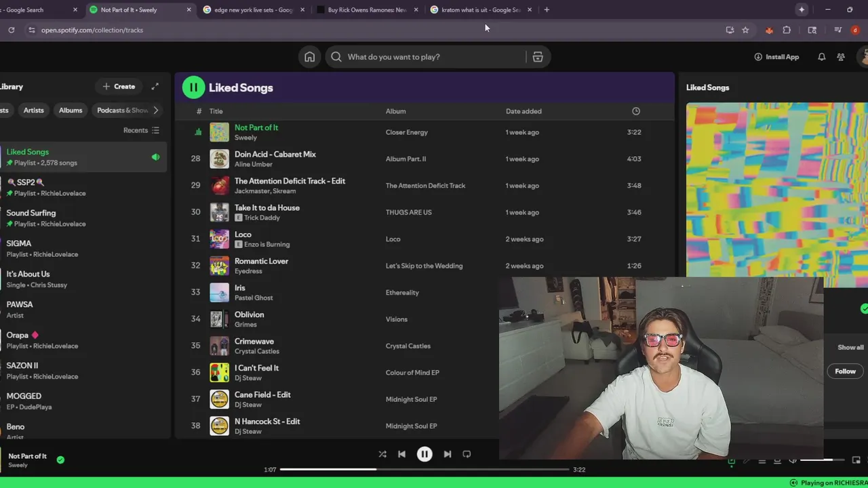868x488 pixels.
Task: Click the Follow button
Action: point(845,371)
